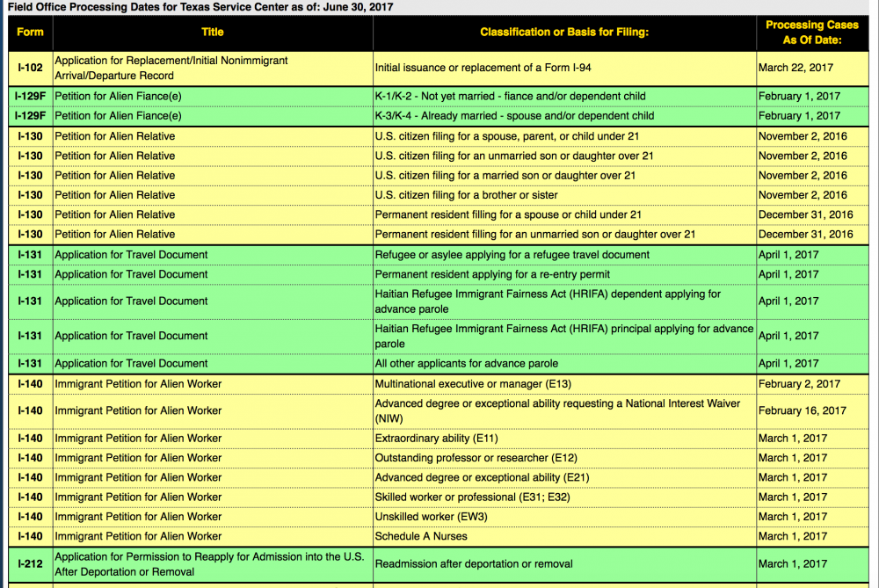Click the I-212 form number cell
Viewport: 879px width, 588px height.
pos(30,564)
